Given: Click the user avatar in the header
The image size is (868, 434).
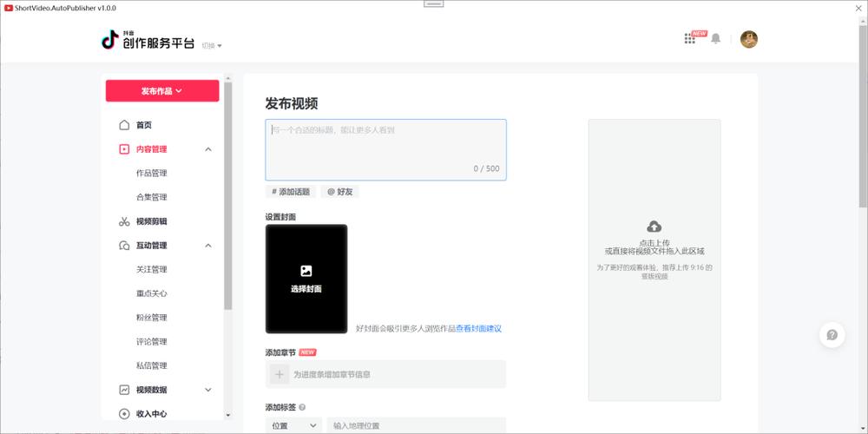Looking at the screenshot, I should (749, 39).
